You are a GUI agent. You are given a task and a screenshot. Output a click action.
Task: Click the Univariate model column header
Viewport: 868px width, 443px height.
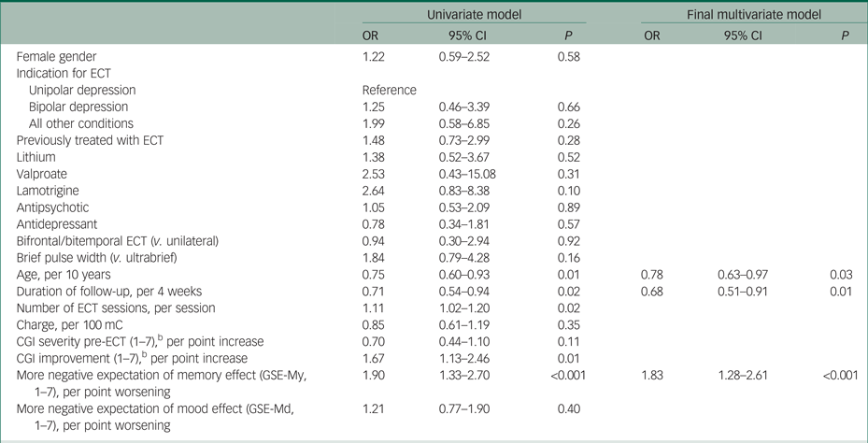474,15
